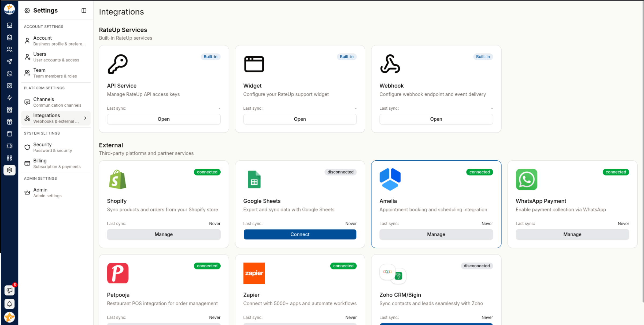
Task: Open the Instagram icon in the left rail
Action: coord(9,86)
